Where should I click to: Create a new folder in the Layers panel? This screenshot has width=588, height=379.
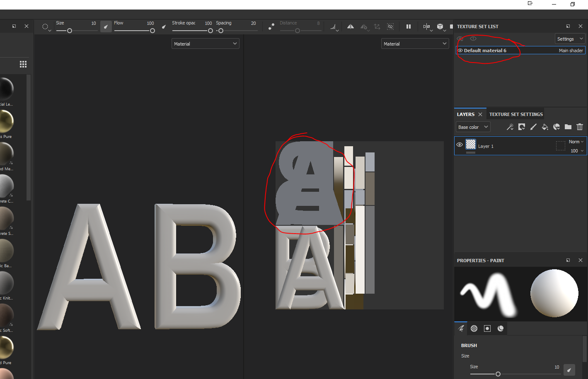tap(568, 127)
